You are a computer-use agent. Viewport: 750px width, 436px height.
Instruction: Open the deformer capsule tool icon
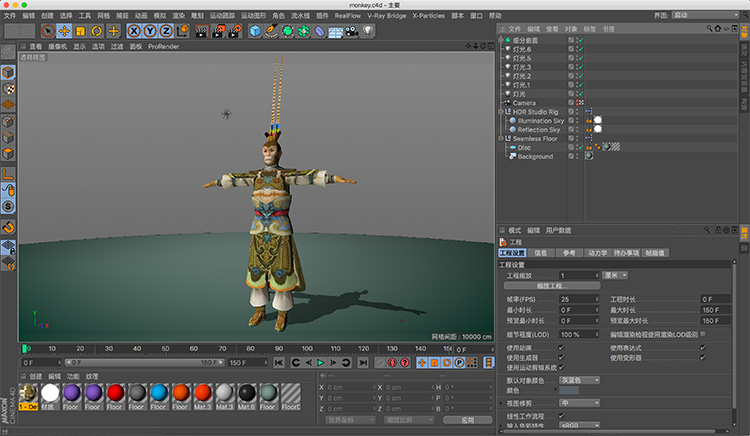pyautogui.click(x=320, y=31)
